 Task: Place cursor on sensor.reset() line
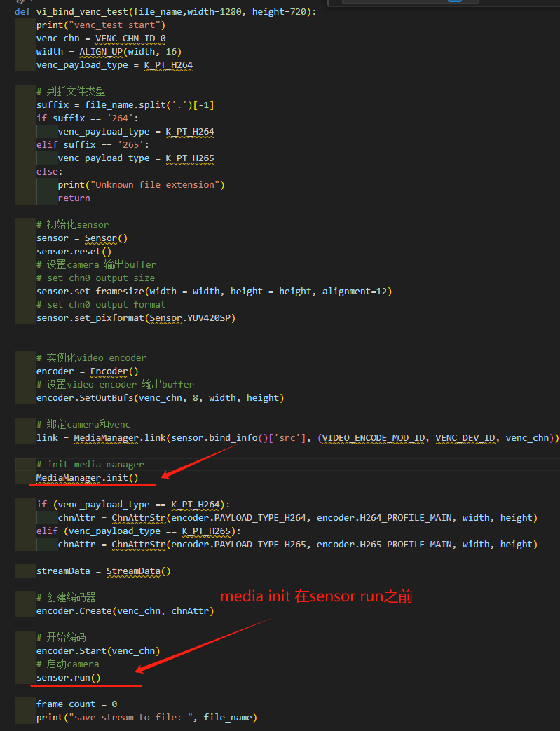click(x=74, y=252)
